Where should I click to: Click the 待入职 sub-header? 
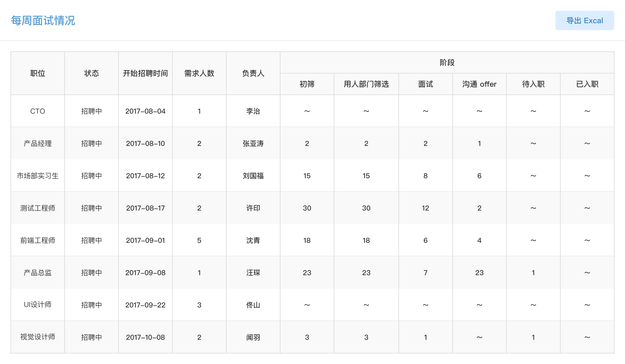pos(533,84)
